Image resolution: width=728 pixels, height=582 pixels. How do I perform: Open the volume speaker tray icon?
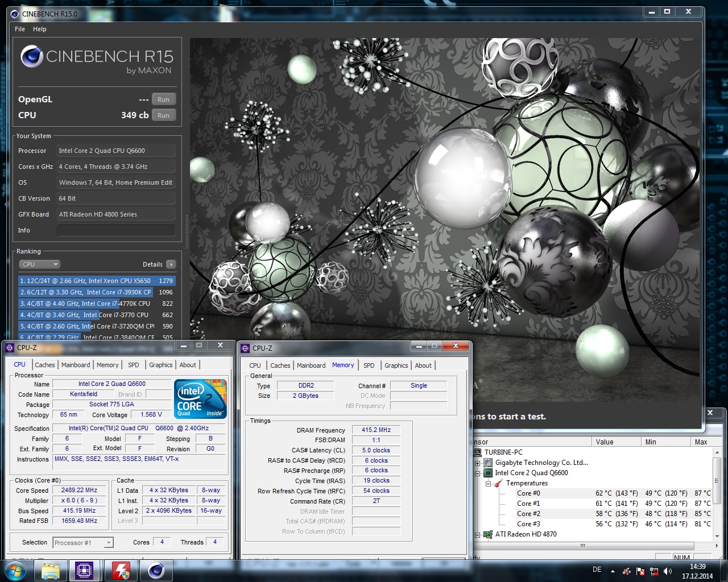point(668,571)
